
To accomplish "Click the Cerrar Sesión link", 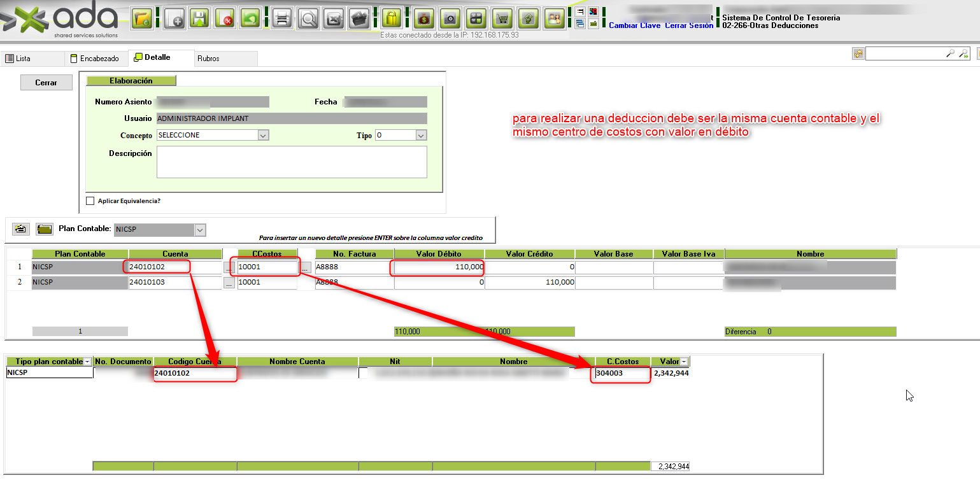I will point(689,25).
